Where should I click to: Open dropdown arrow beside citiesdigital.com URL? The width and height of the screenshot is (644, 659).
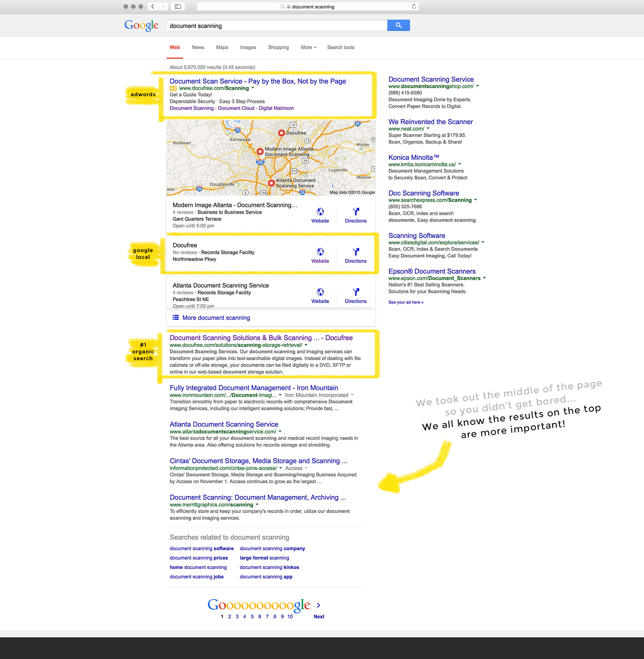pos(483,242)
